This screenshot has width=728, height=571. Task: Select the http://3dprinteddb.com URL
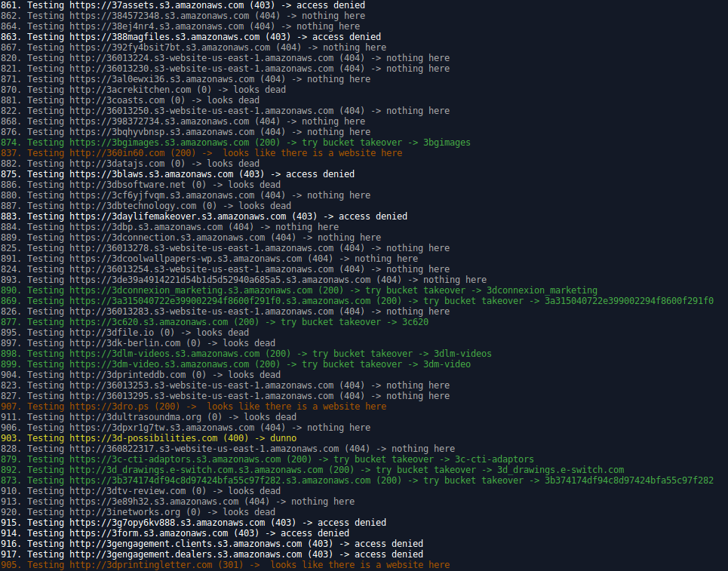(x=127, y=375)
